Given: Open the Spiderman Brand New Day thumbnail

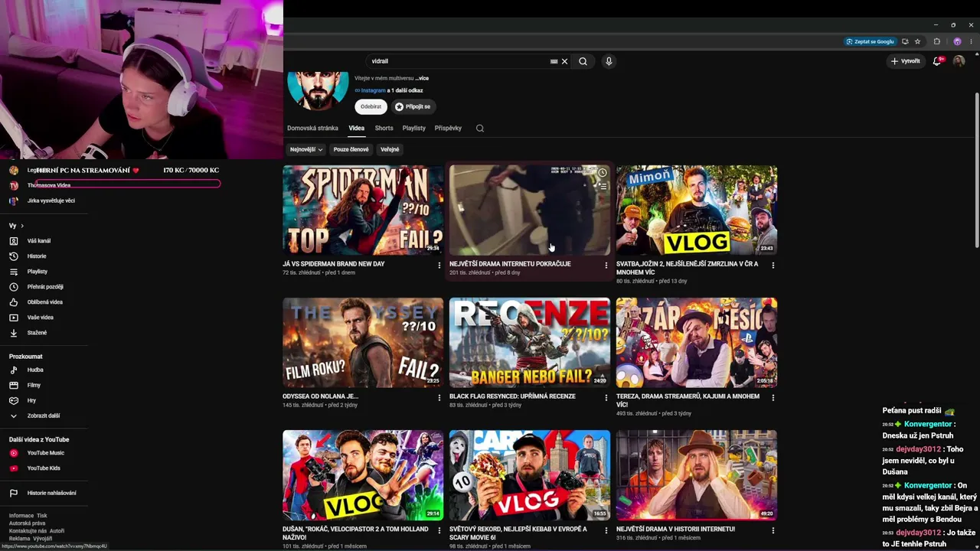Looking at the screenshot, I should (363, 210).
